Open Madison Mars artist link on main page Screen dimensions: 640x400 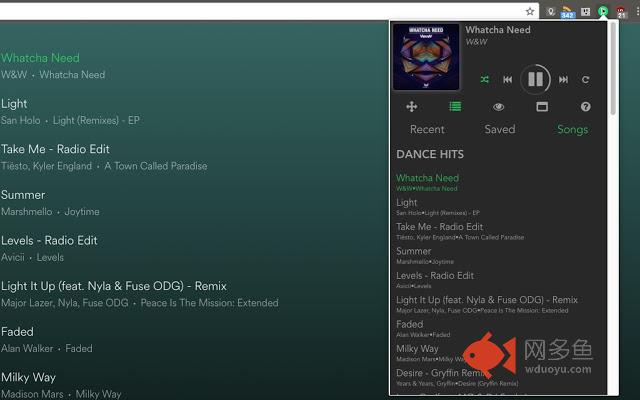click(32, 394)
